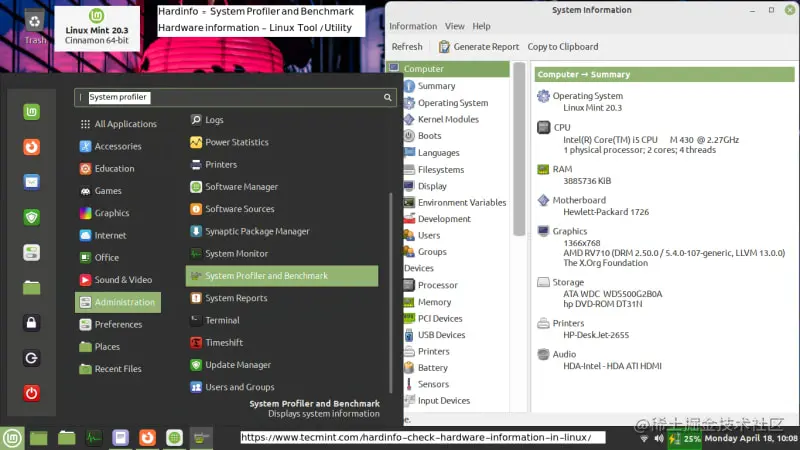
Task: Click the network icon in system tray
Action: click(x=644, y=438)
